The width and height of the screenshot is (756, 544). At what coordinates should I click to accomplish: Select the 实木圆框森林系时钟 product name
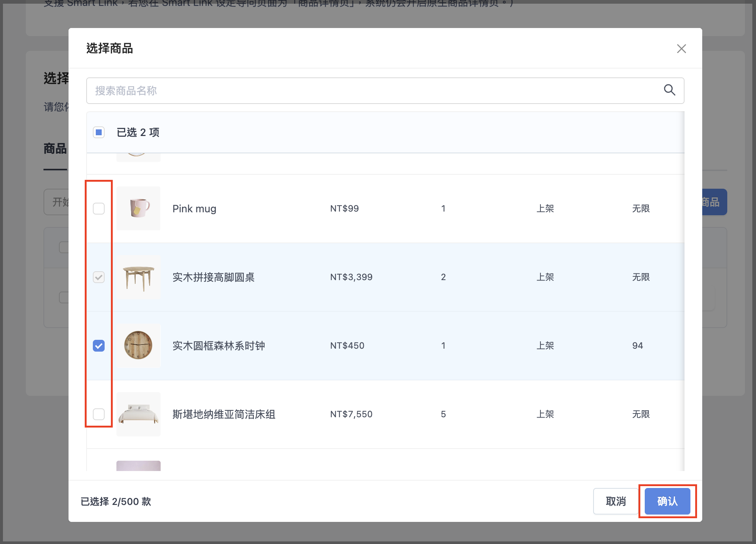coord(219,346)
